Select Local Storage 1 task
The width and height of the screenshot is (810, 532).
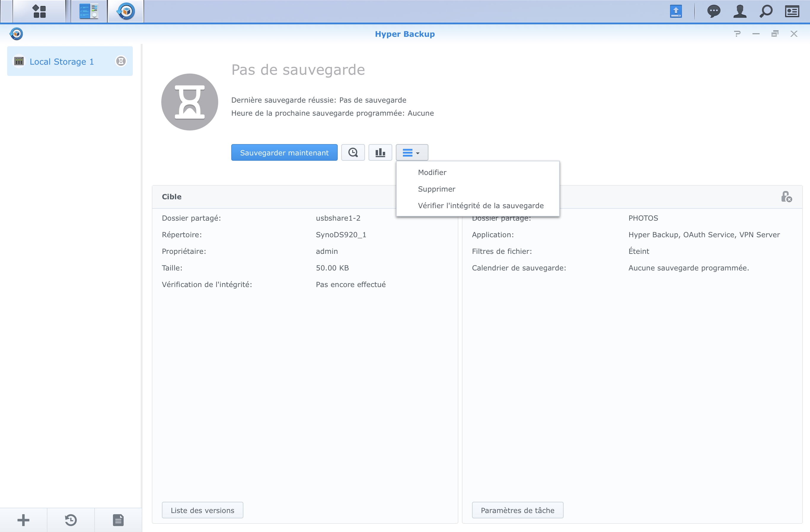[62, 62]
